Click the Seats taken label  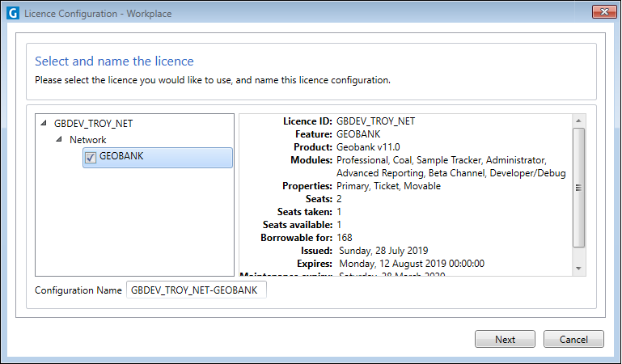click(x=305, y=212)
